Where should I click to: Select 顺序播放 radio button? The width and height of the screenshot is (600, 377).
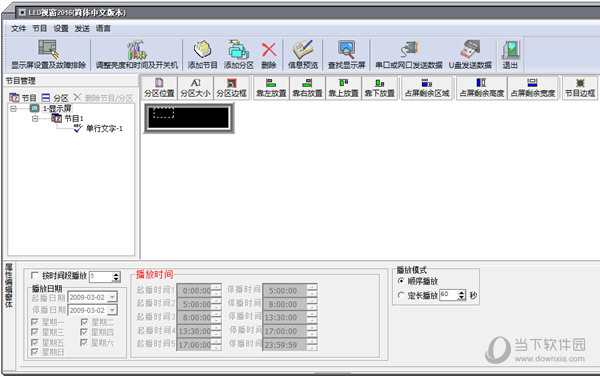401,281
